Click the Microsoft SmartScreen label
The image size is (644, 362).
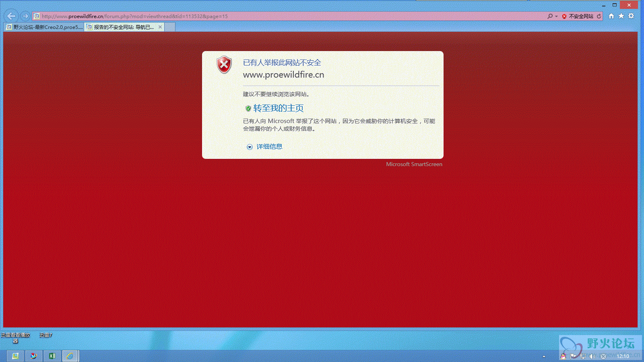(414, 164)
